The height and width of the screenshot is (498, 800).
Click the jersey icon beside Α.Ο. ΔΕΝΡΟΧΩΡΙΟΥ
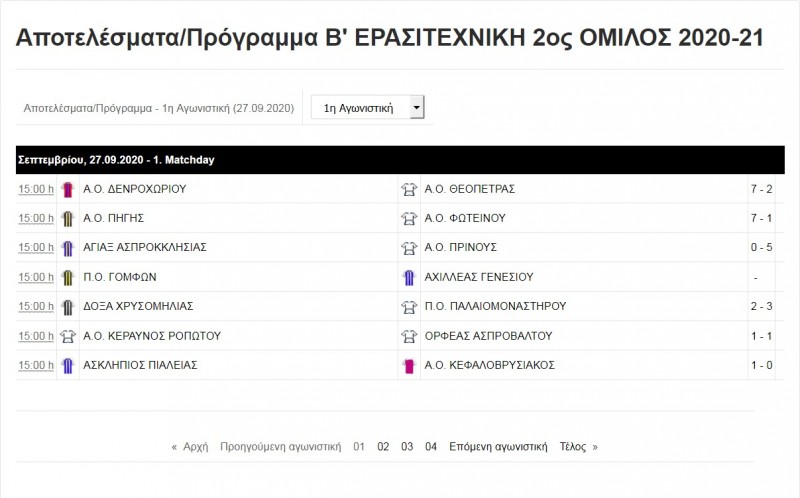(68, 189)
